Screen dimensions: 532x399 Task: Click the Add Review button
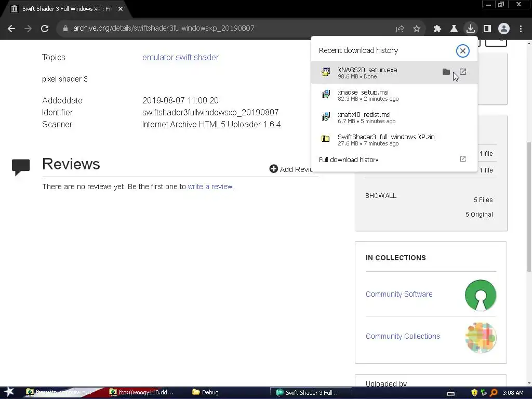click(291, 169)
